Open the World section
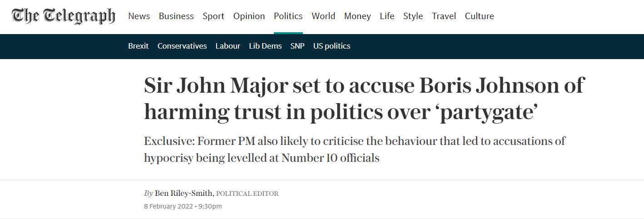The image size is (644, 219). pyautogui.click(x=323, y=16)
